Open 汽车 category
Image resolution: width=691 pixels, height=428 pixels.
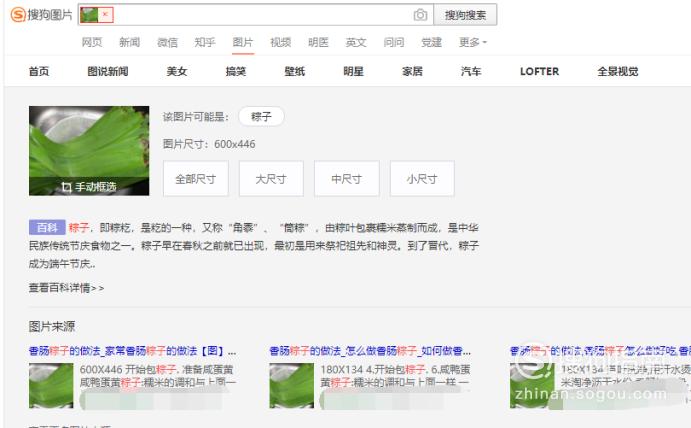(x=471, y=71)
